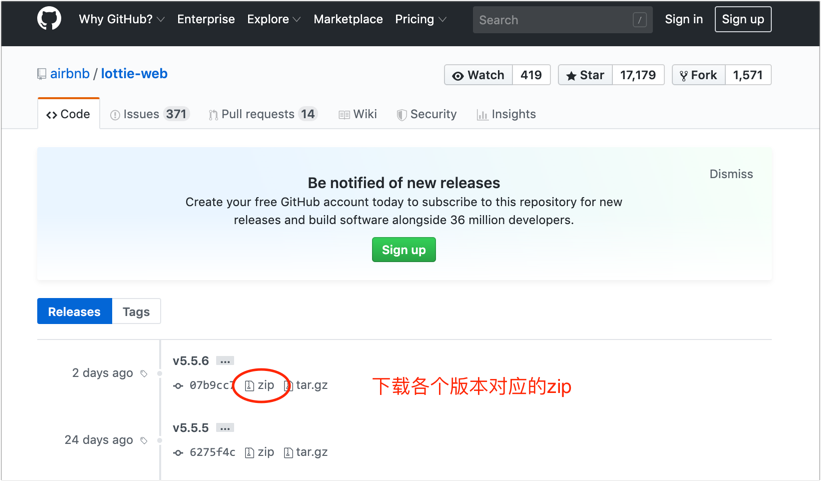Open the Pricing dropdown menu

point(420,19)
